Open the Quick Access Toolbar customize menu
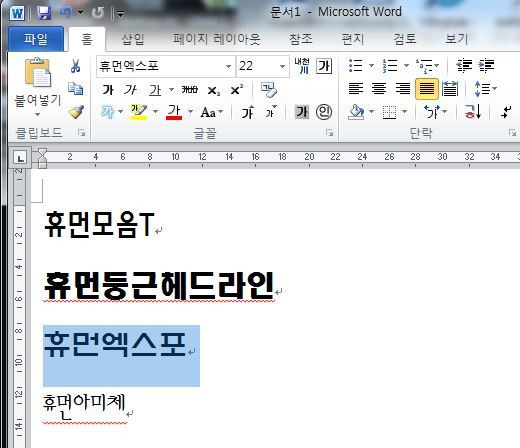 click(x=120, y=14)
